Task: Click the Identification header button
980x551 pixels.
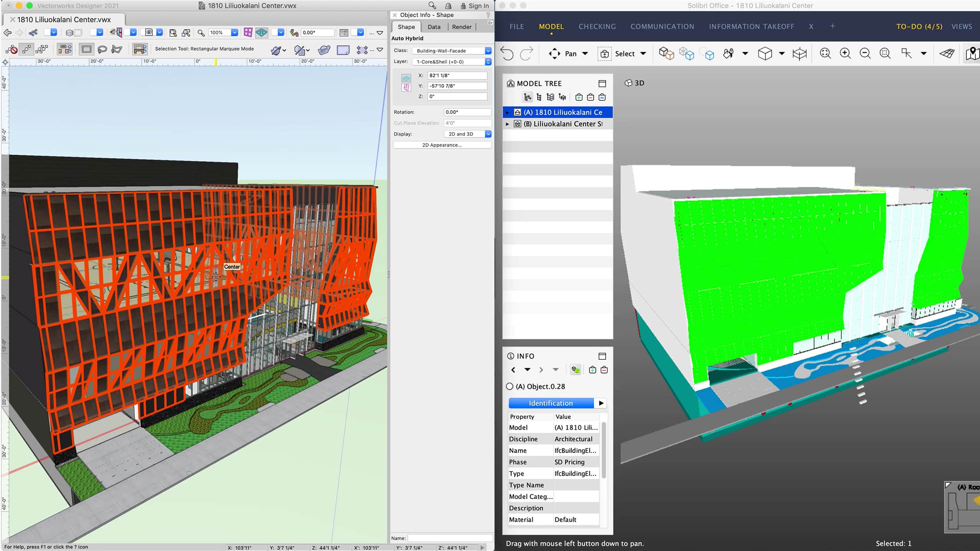Action: pyautogui.click(x=551, y=403)
